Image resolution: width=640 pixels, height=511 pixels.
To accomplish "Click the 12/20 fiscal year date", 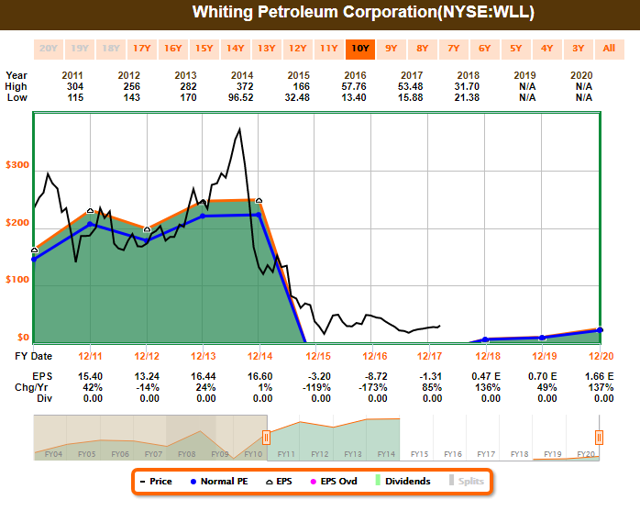I will 601,356.
